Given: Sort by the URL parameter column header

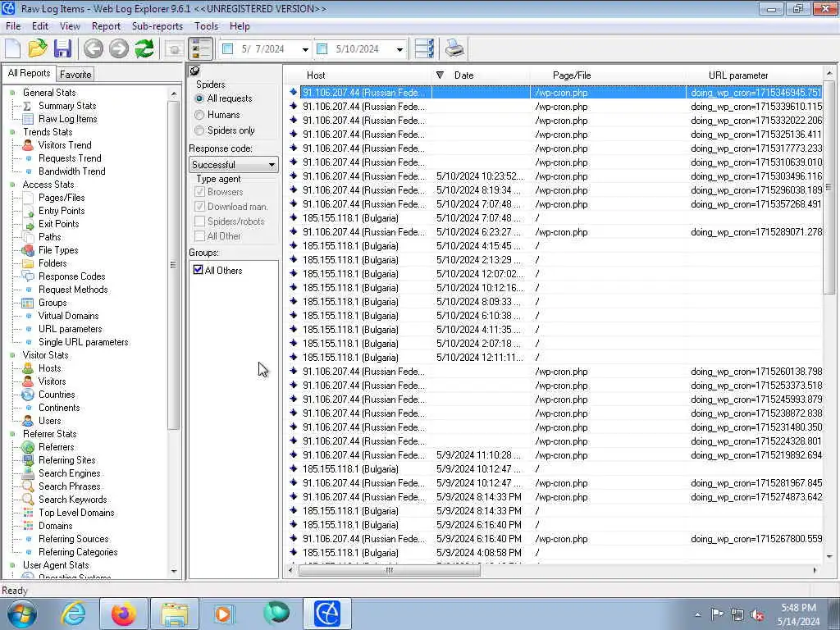Looking at the screenshot, I should tap(755, 75).
